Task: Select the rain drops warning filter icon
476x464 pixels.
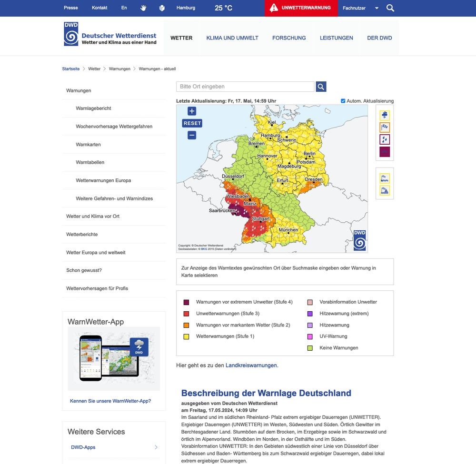Action: [385, 139]
